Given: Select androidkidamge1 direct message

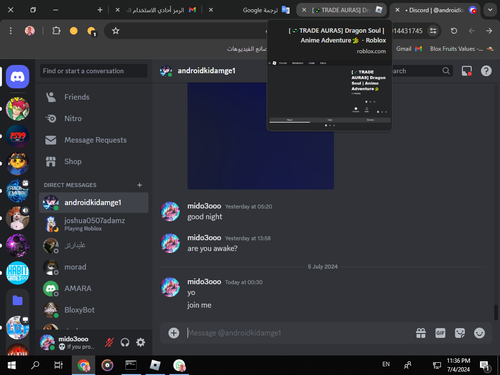Looking at the screenshot, I should [x=94, y=203].
